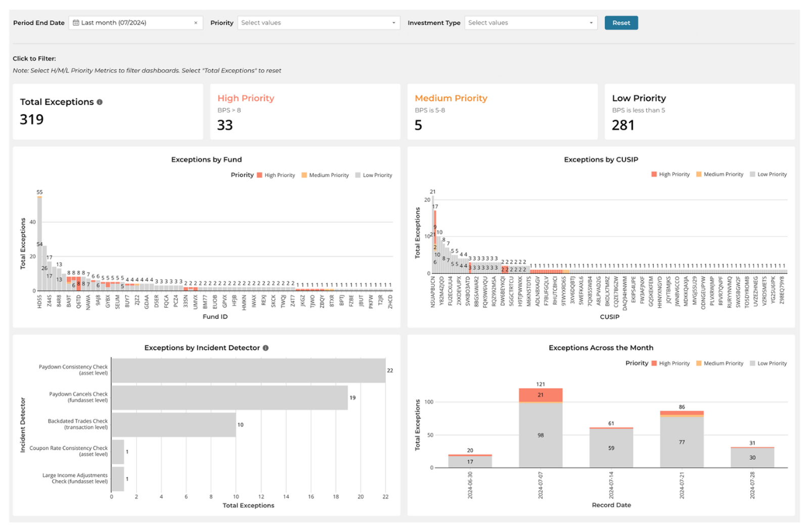Click the Reset button
The width and height of the screenshot is (809, 532).
tap(621, 23)
